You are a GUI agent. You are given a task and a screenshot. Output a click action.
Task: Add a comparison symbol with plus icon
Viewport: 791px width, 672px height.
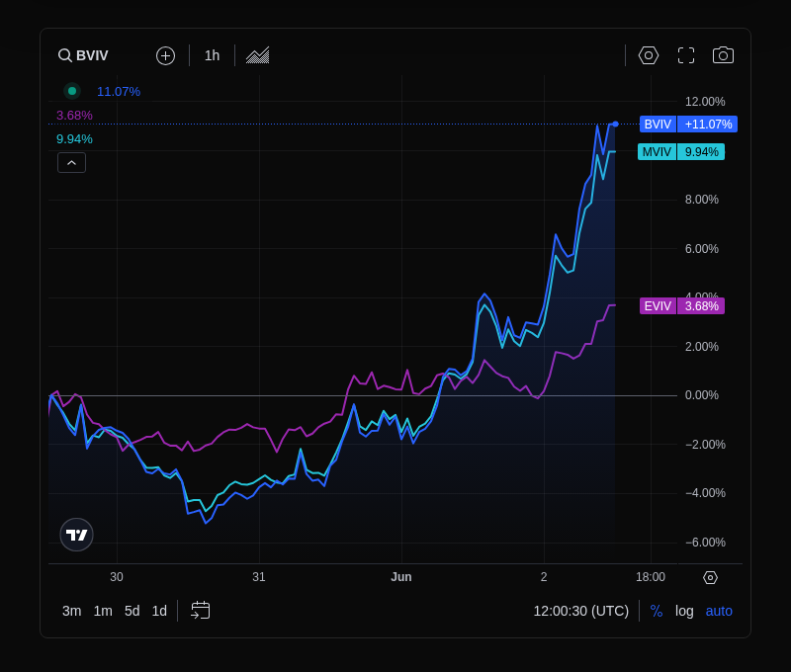pyautogui.click(x=165, y=55)
